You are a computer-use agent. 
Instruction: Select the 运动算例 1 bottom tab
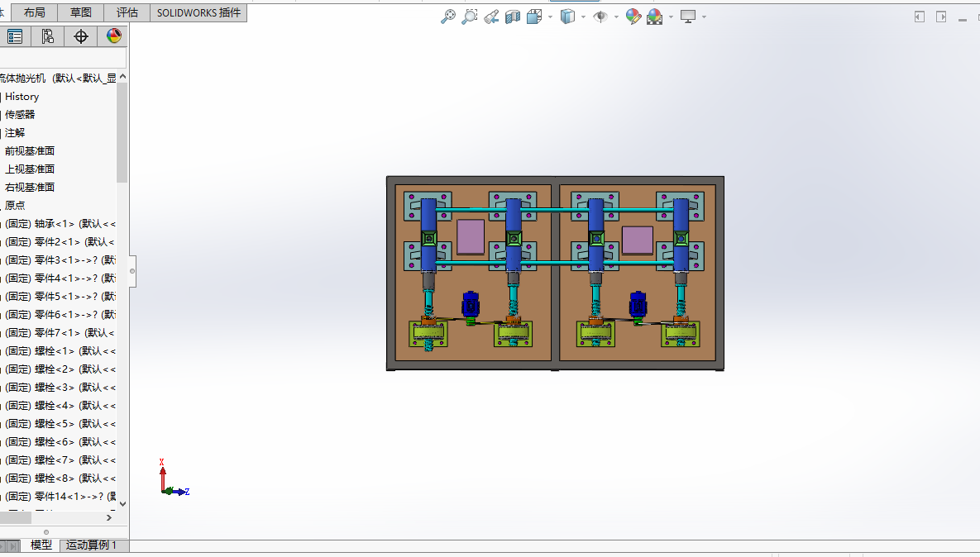click(x=91, y=545)
